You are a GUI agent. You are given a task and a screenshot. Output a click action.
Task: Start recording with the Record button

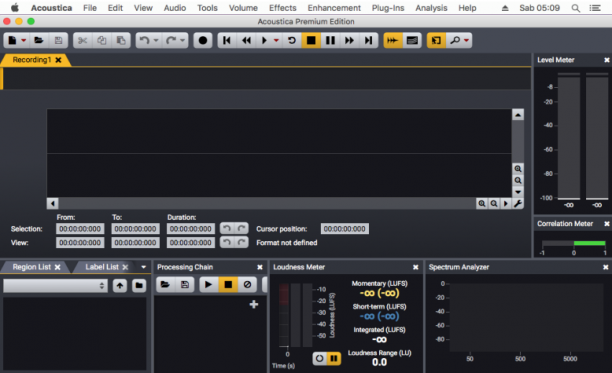click(x=203, y=40)
